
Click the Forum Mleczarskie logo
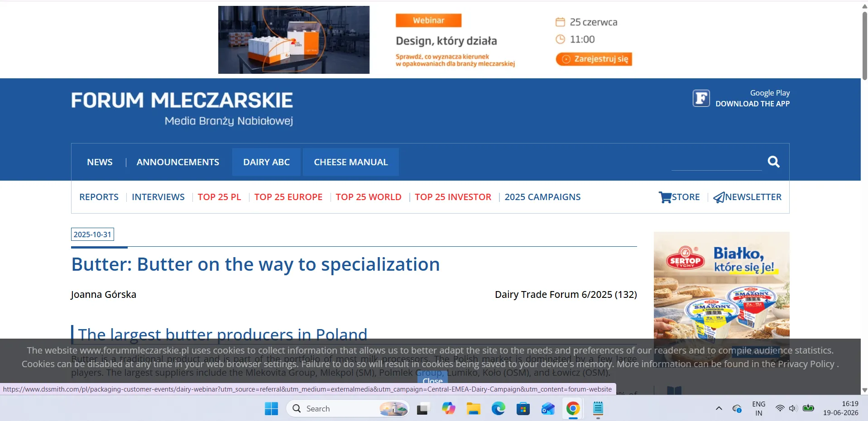pyautogui.click(x=182, y=108)
